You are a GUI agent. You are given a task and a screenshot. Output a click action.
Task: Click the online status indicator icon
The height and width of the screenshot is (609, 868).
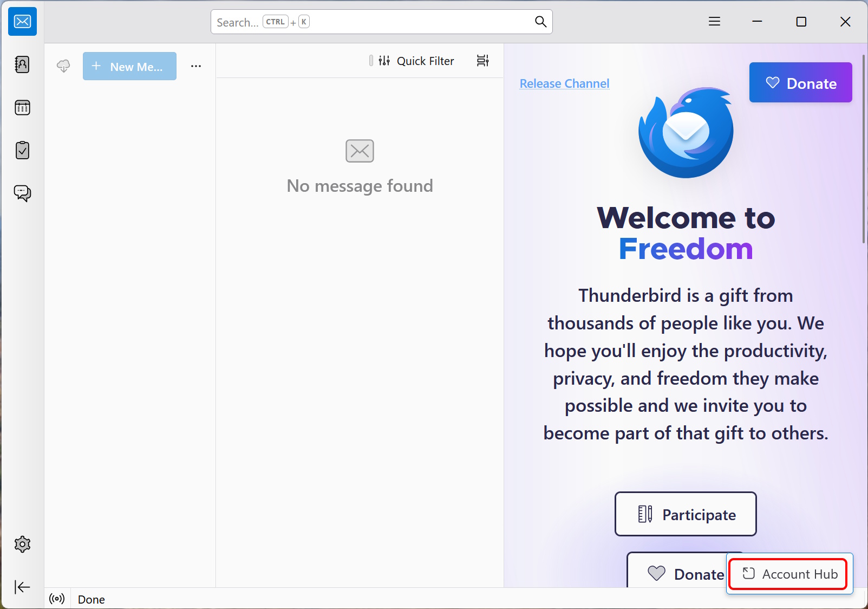[x=57, y=599]
